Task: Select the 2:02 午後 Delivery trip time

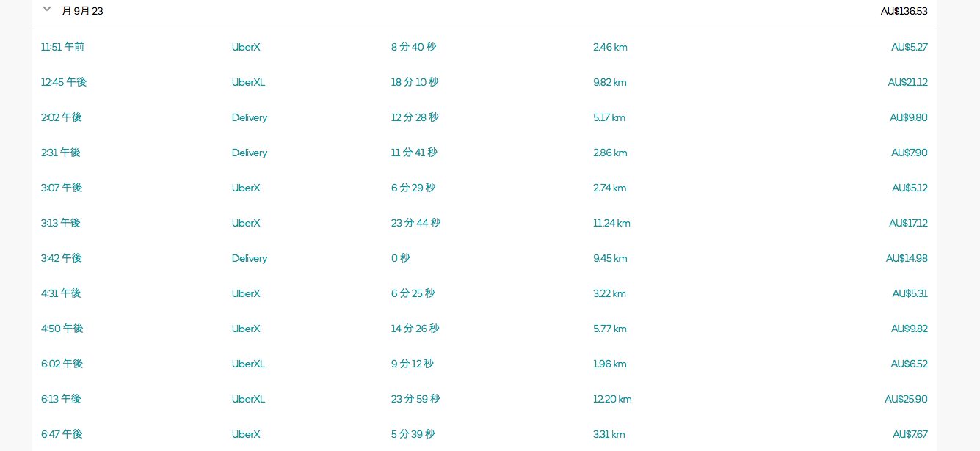Action: point(62,117)
